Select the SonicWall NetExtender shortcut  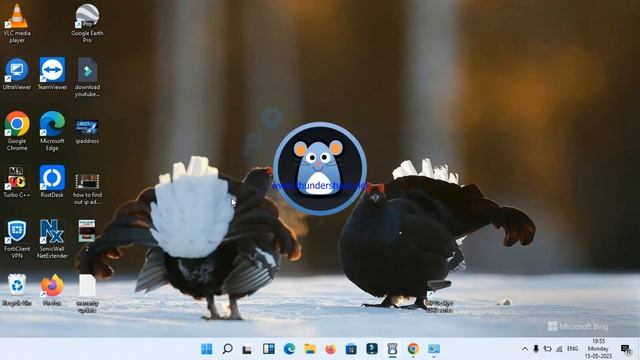(x=52, y=239)
